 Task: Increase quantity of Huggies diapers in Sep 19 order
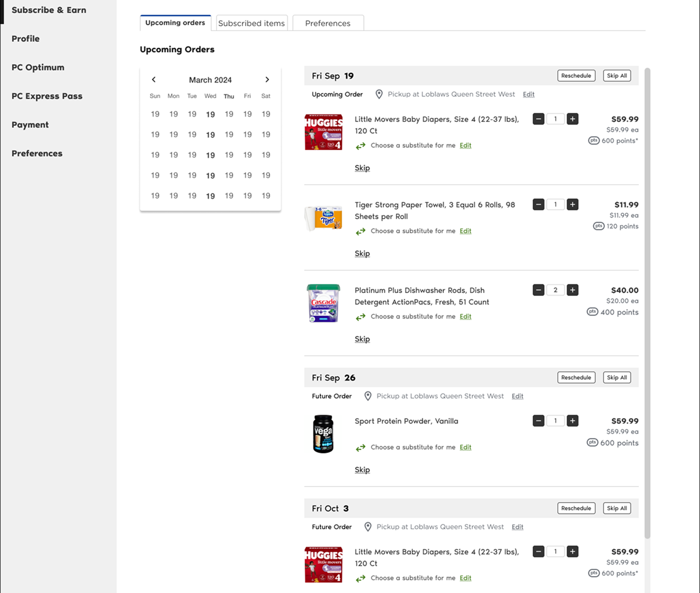click(573, 119)
